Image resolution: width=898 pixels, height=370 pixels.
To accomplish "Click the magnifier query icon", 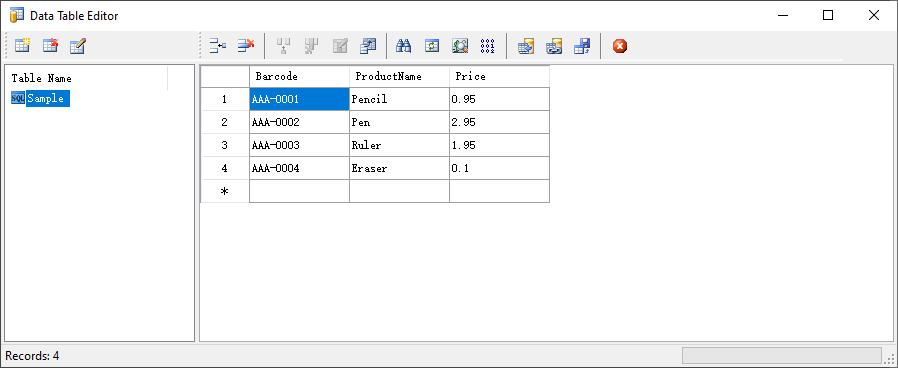I will point(460,46).
